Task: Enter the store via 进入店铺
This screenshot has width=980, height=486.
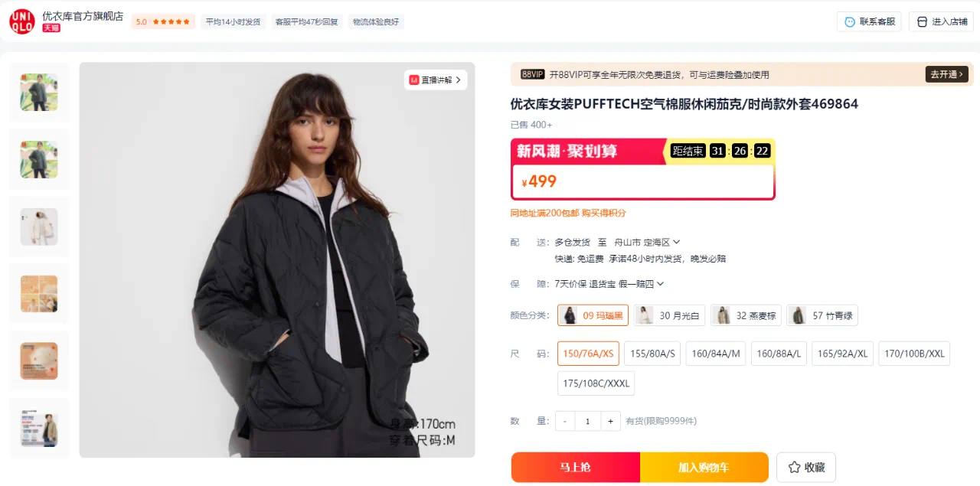Action: pyautogui.click(x=941, y=21)
